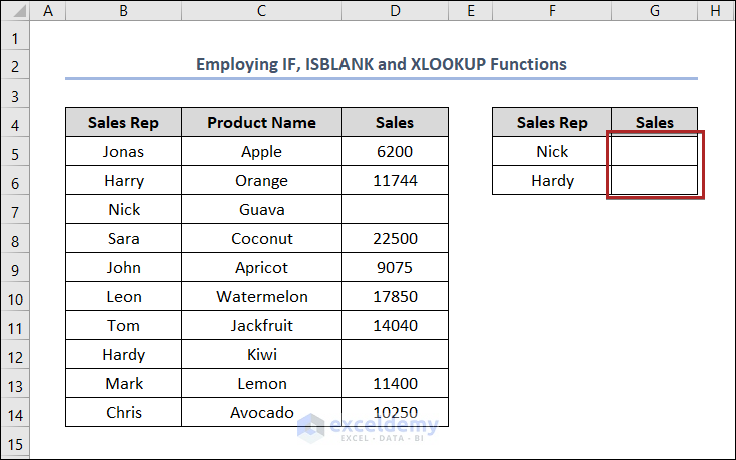Select column C header
This screenshot has width=736, height=460.
coord(261,11)
